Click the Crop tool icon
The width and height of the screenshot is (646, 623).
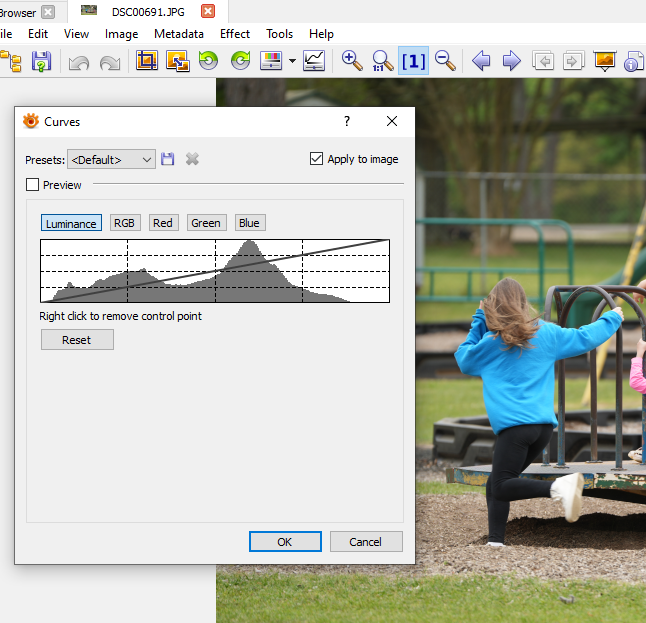(147, 61)
